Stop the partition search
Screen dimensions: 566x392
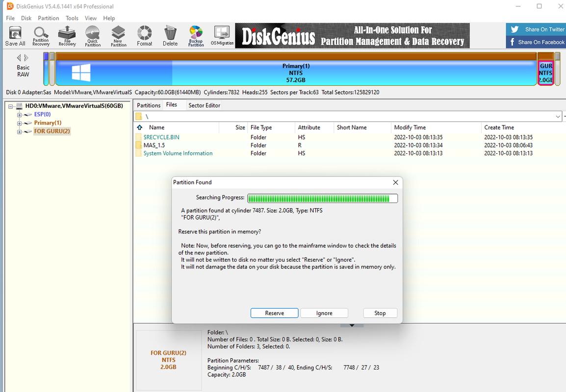[380, 313]
